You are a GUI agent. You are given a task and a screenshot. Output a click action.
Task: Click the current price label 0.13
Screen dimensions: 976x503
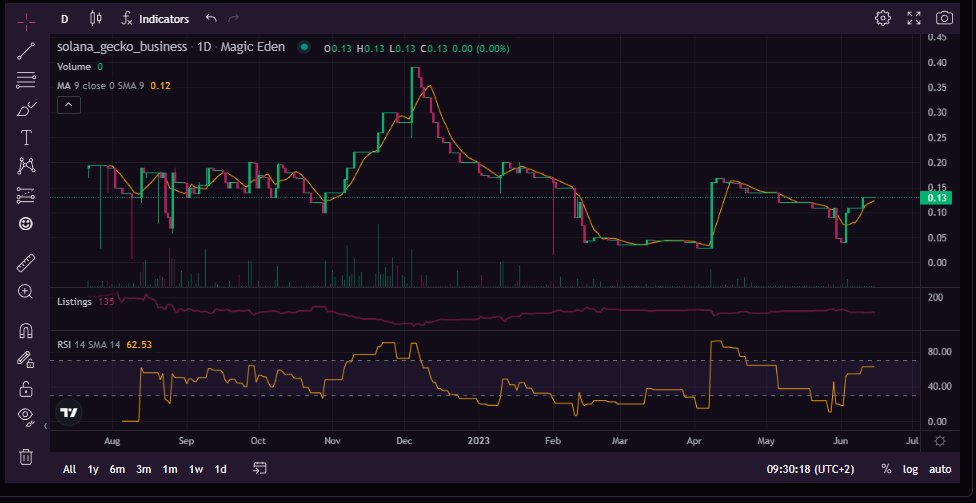[935, 198]
